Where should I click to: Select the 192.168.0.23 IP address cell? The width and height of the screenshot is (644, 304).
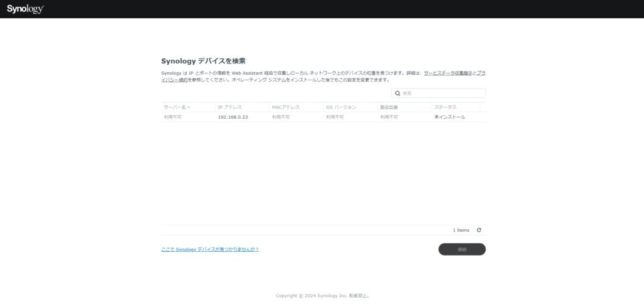coord(233,117)
